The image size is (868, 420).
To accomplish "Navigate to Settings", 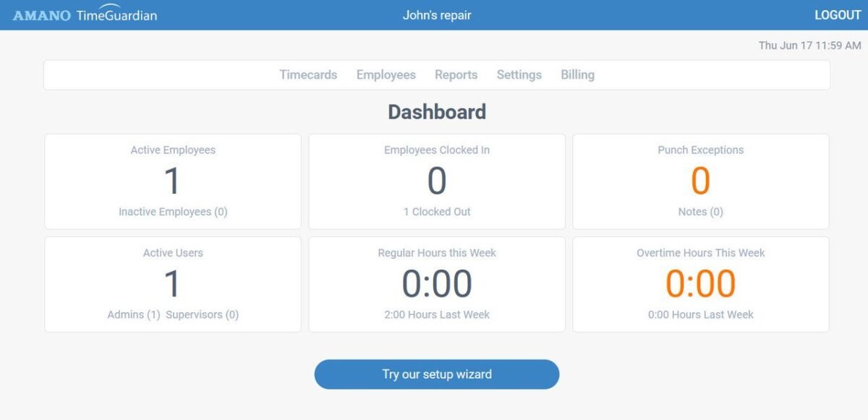I will (519, 75).
